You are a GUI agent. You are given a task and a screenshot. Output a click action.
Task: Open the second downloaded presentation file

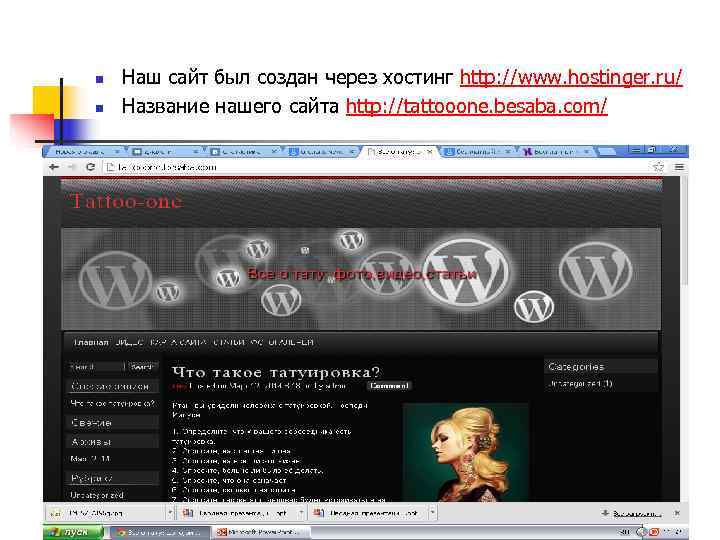(x=238, y=513)
